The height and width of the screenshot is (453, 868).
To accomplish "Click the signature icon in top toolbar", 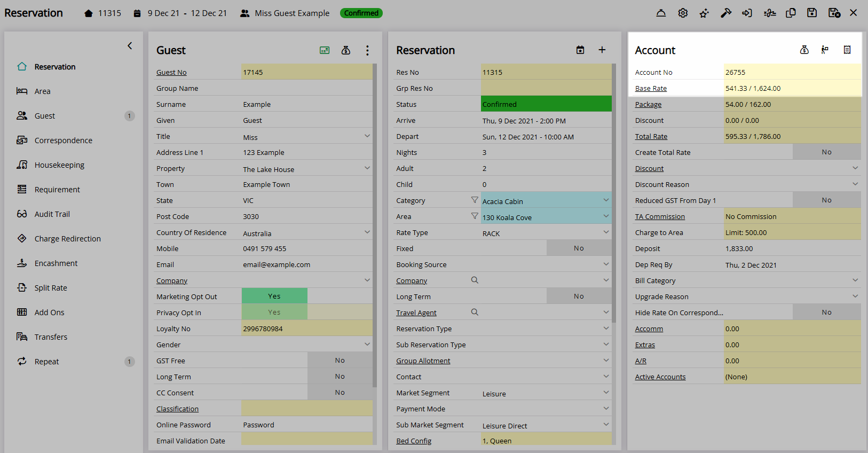I will (x=769, y=13).
